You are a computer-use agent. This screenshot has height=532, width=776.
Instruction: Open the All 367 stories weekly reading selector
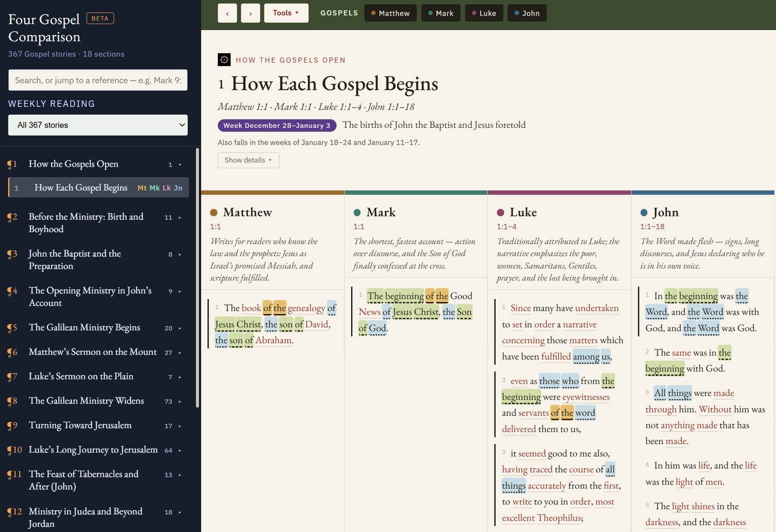coord(98,125)
